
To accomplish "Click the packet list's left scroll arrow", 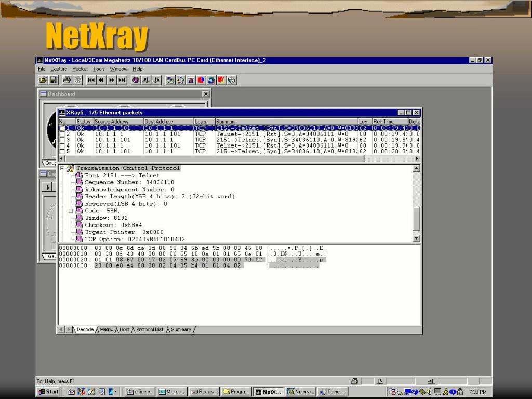I will pyautogui.click(x=62, y=158).
